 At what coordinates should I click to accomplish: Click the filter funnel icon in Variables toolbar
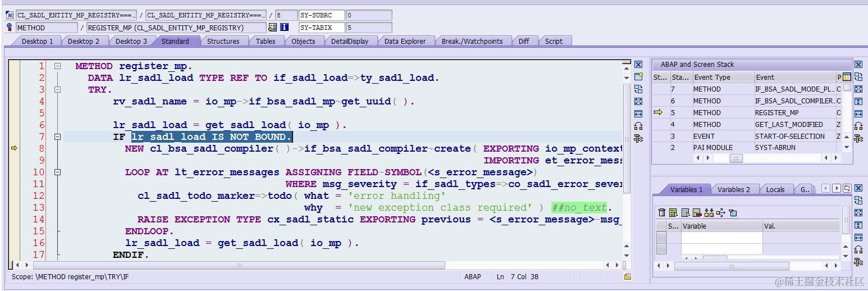click(732, 212)
